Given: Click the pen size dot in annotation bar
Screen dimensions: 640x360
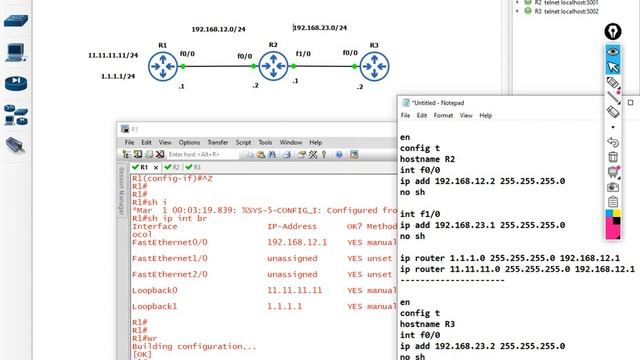Looking at the screenshot, I should (613, 127).
